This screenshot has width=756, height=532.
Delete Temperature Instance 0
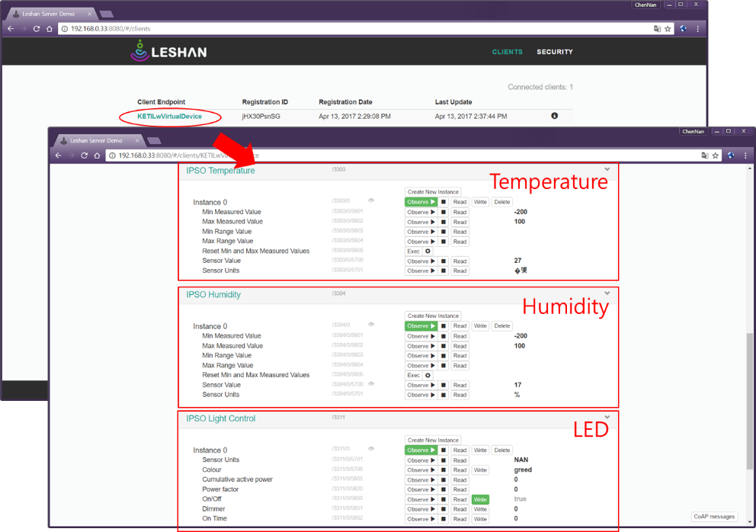(x=502, y=202)
